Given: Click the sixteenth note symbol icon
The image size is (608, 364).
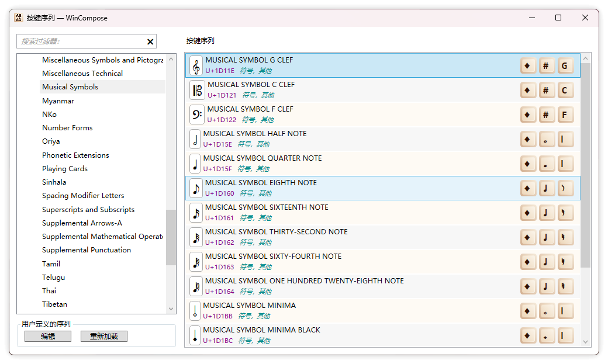Looking at the screenshot, I should point(196,213).
